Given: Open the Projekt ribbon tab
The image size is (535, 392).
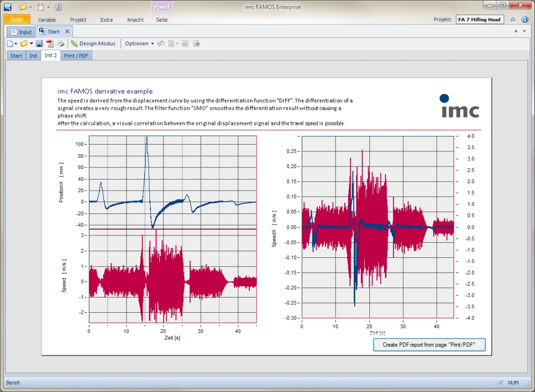Looking at the screenshot, I should point(78,20).
